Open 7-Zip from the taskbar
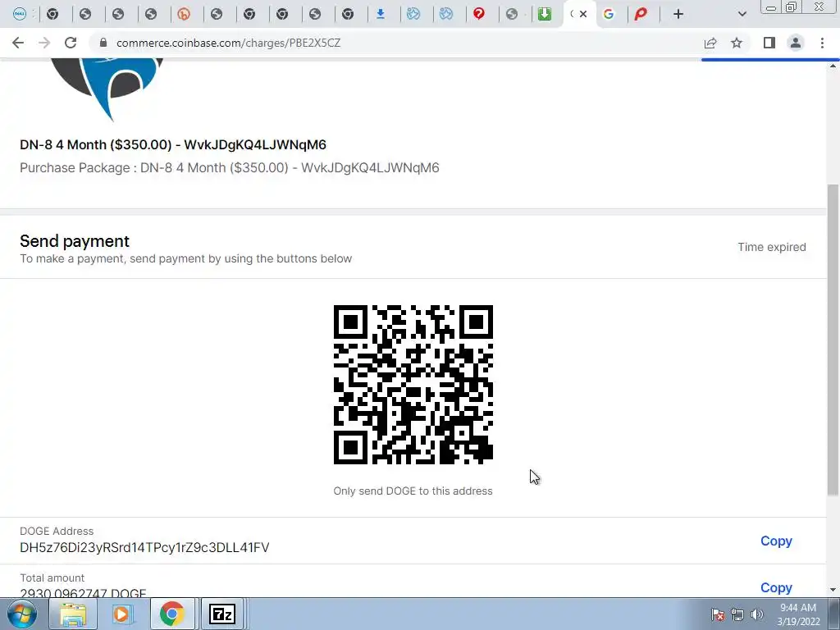The image size is (840, 630). [222, 614]
